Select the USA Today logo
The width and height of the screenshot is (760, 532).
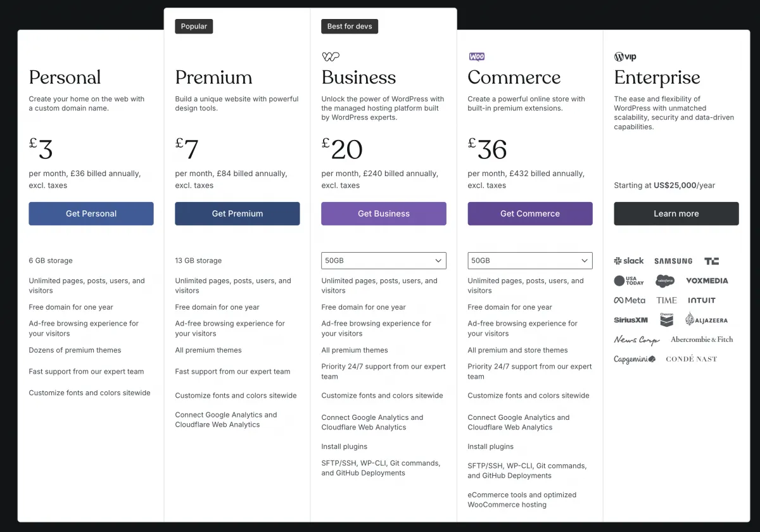point(628,281)
